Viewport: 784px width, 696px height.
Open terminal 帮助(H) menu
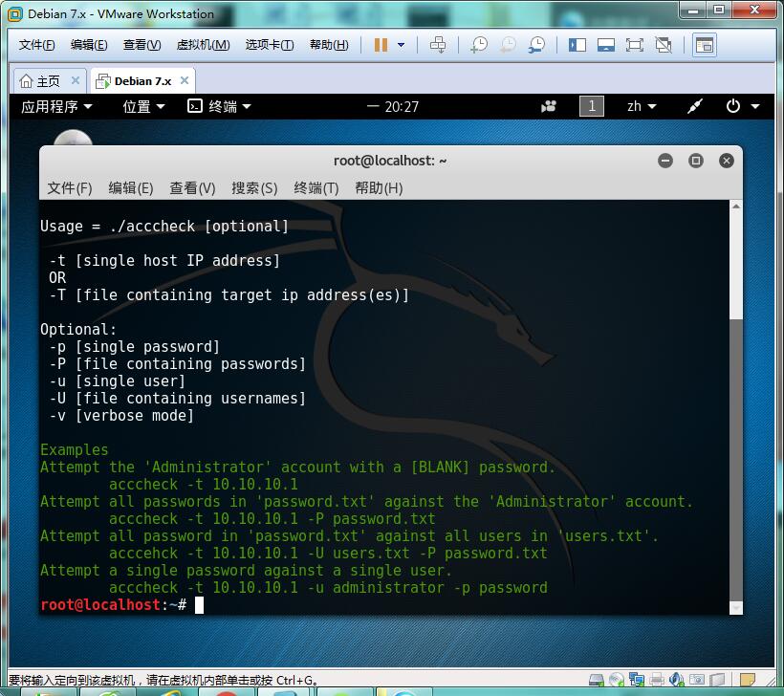tap(379, 188)
